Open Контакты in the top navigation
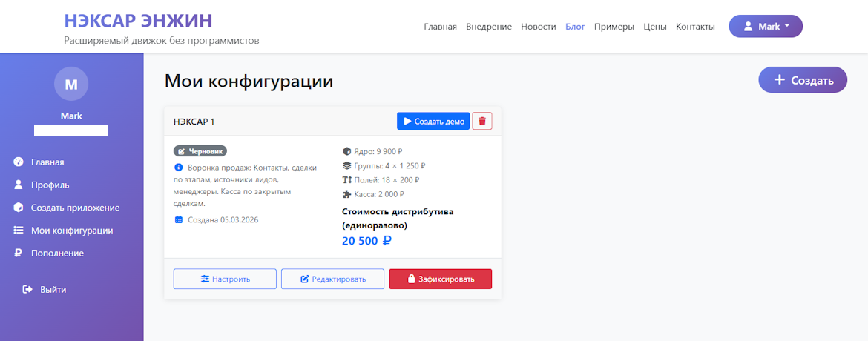The image size is (868, 341). coord(695,27)
